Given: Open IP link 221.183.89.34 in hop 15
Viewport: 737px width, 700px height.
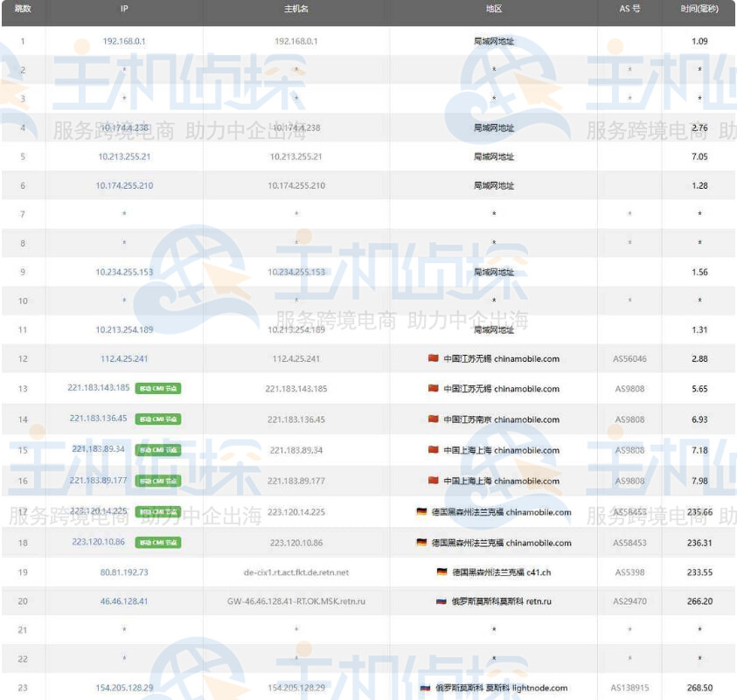Looking at the screenshot, I should coord(98,448).
